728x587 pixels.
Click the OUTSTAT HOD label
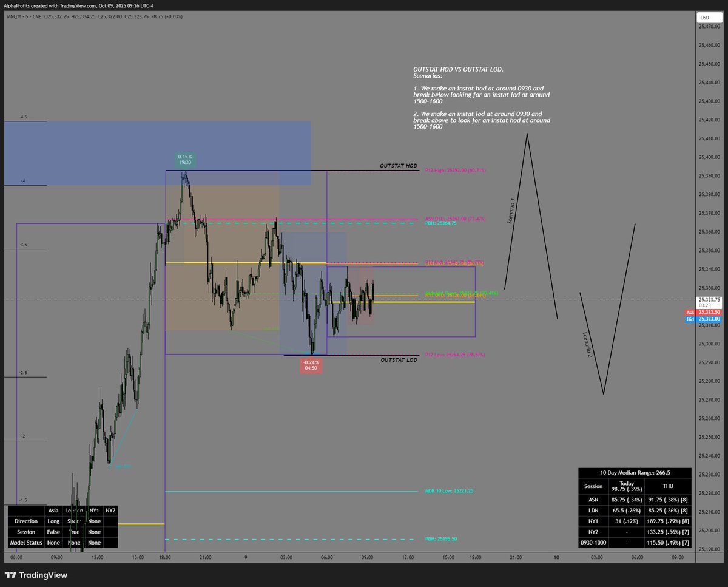tap(399, 166)
